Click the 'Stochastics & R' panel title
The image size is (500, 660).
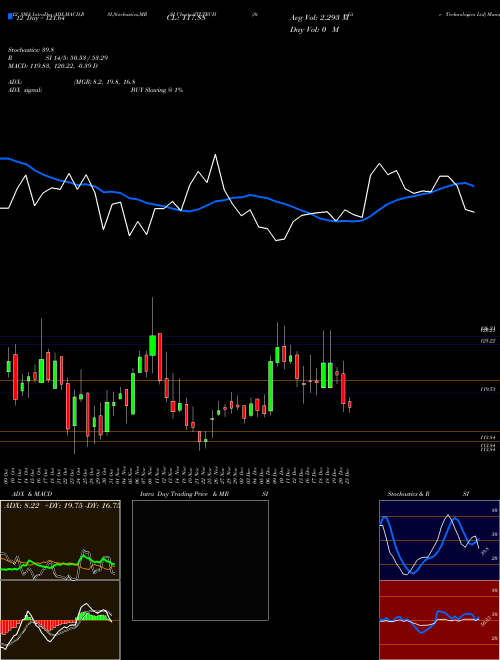click(408, 494)
